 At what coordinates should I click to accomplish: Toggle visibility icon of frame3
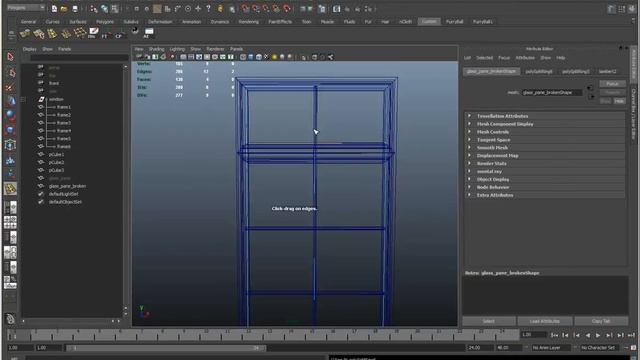(41, 122)
